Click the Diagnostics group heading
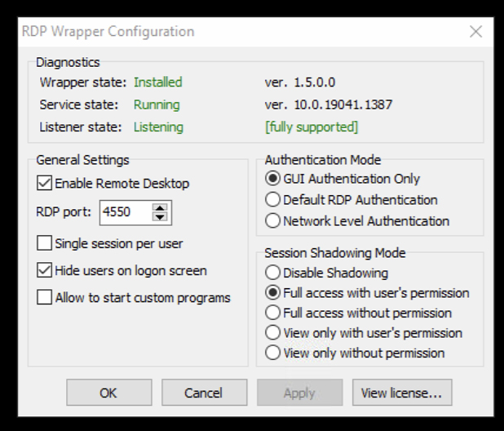This screenshot has width=504, height=431. [68, 62]
